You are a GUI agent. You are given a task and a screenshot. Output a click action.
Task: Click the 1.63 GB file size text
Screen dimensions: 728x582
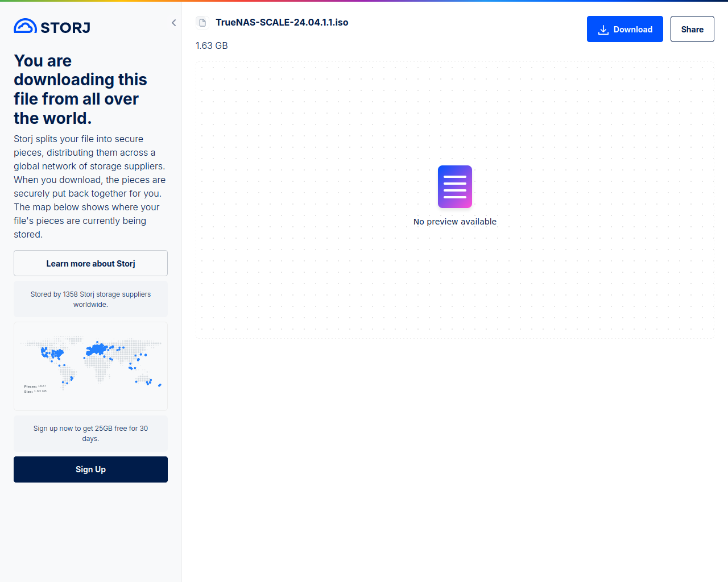[x=212, y=45]
